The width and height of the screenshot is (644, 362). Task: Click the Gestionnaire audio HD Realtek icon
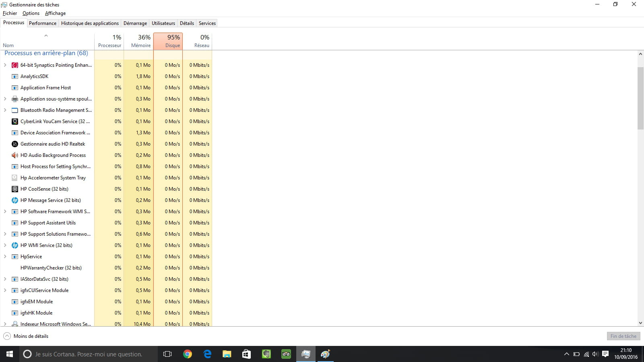tap(15, 144)
